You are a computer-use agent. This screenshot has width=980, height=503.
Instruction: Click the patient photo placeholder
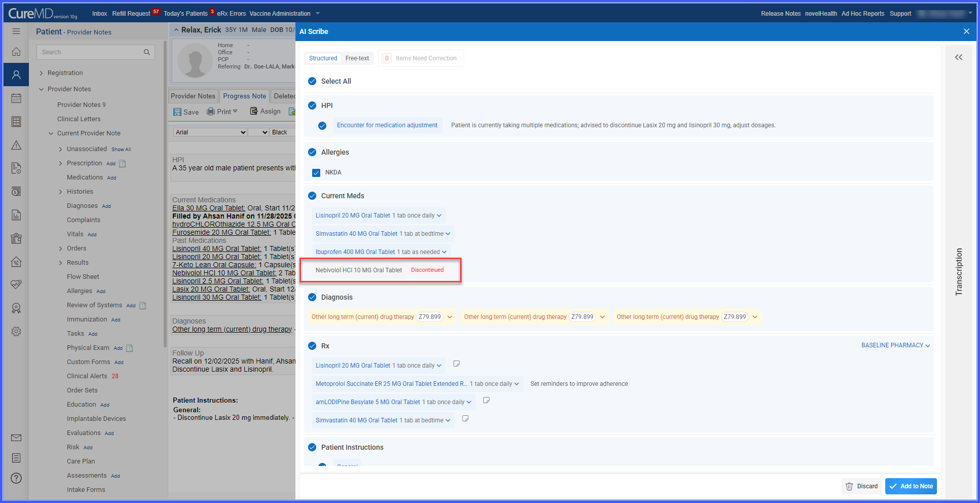coord(195,60)
